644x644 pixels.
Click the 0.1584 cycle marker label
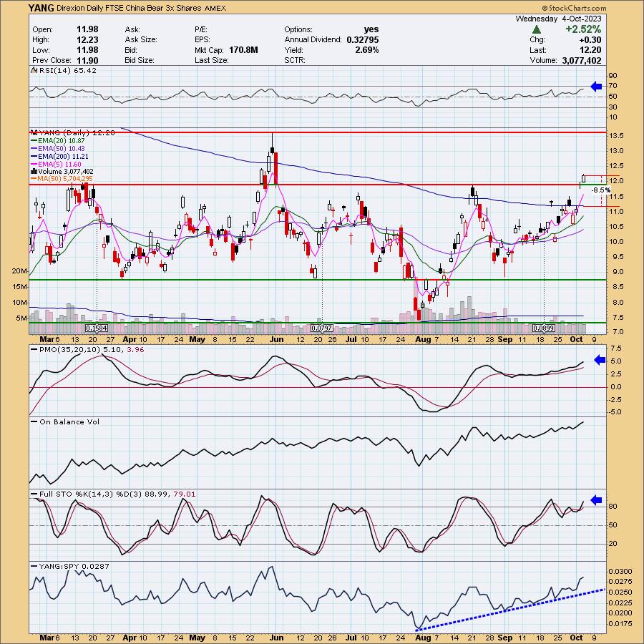click(97, 328)
